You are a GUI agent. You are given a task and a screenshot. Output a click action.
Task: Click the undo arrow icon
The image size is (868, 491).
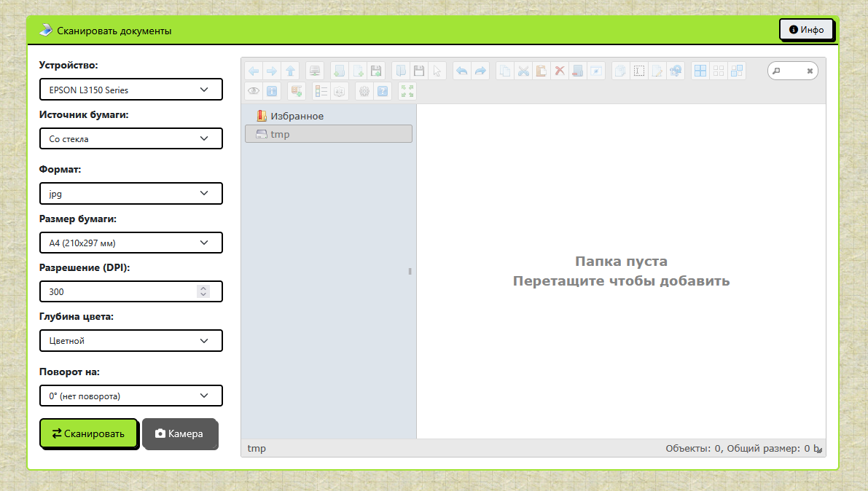[461, 71]
